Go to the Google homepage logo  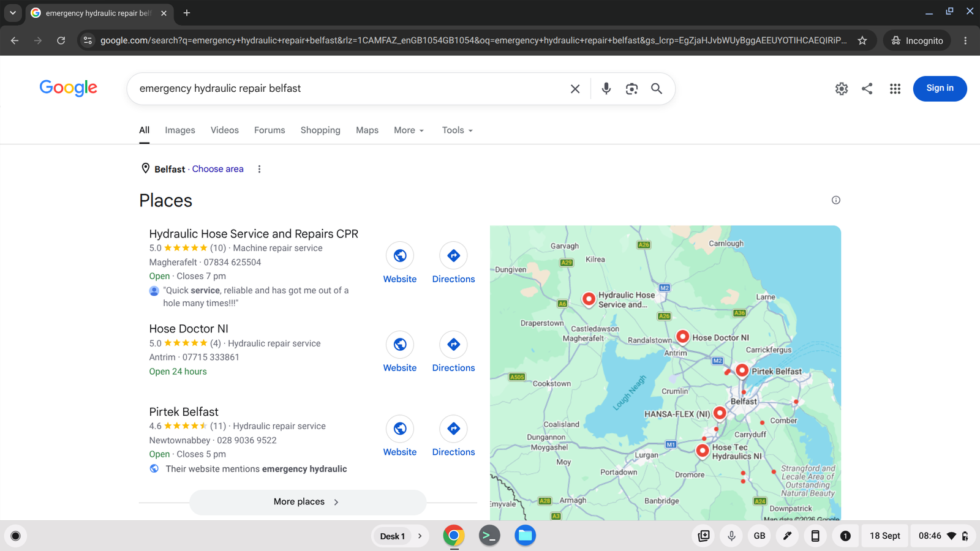pos(69,88)
